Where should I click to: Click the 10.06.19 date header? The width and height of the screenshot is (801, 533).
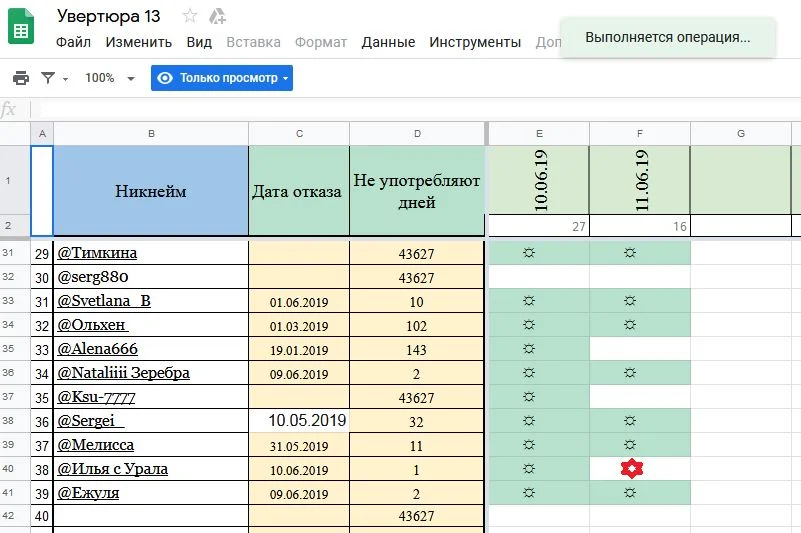point(539,180)
